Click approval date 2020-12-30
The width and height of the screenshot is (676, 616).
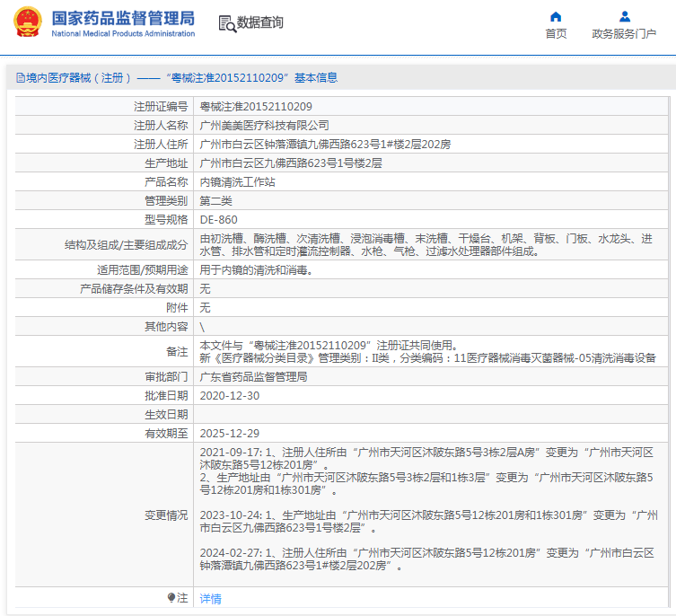pos(229,396)
